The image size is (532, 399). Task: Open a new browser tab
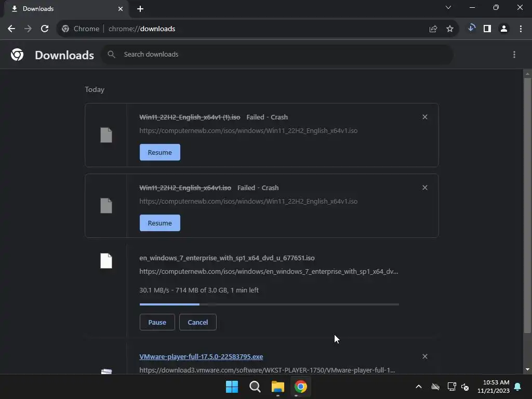140,9
